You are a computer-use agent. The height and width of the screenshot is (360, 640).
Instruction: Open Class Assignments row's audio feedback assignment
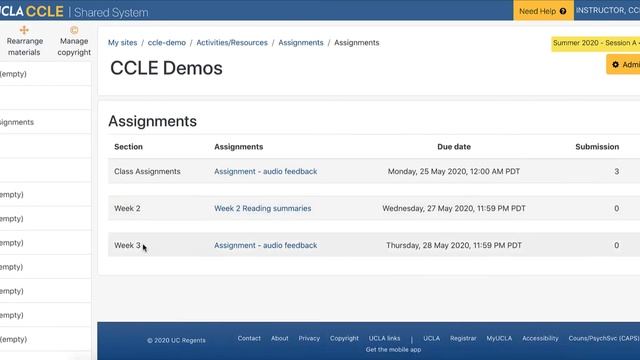[x=266, y=171]
